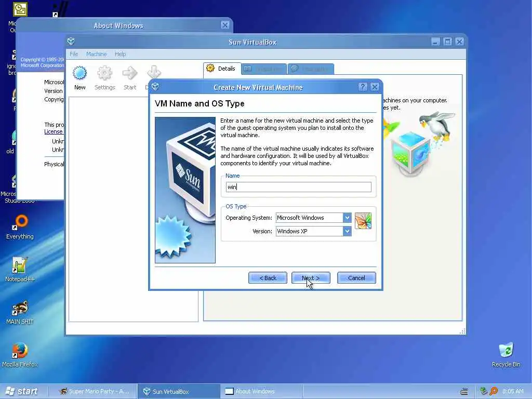This screenshot has height=399, width=532.
Task: Open the Machine menu
Action: [x=96, y=54]
